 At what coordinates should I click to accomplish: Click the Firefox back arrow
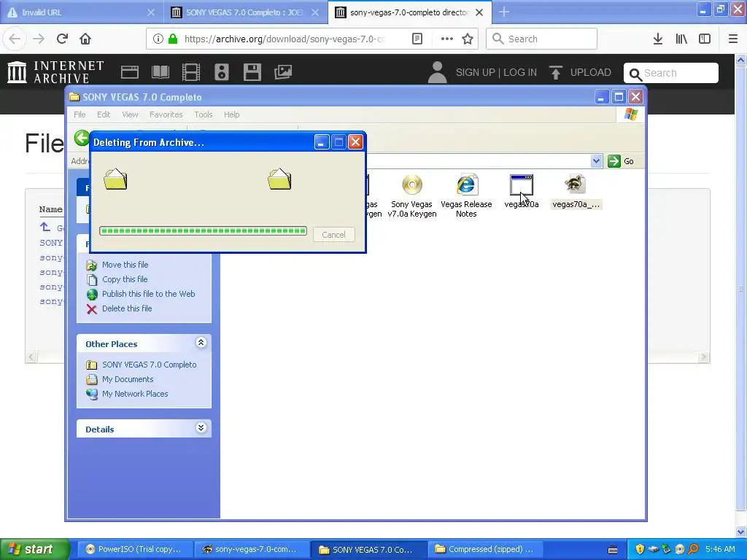pos(15,39)
